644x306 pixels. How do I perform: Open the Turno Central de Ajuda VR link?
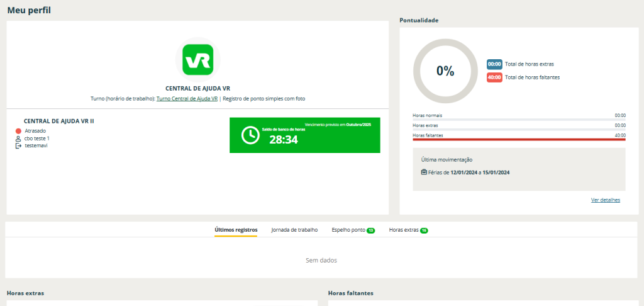(x=187, y=99)
